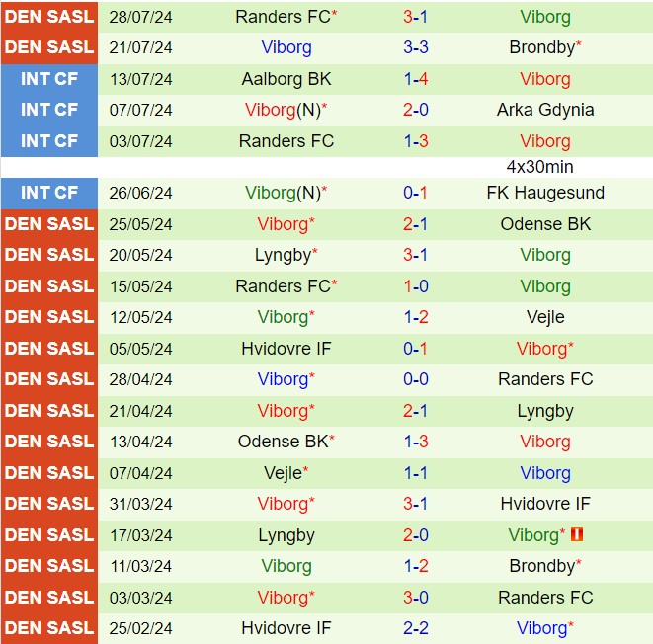
Task: Open Vejle from the 12/05/24 match
Action: point(545,317)
